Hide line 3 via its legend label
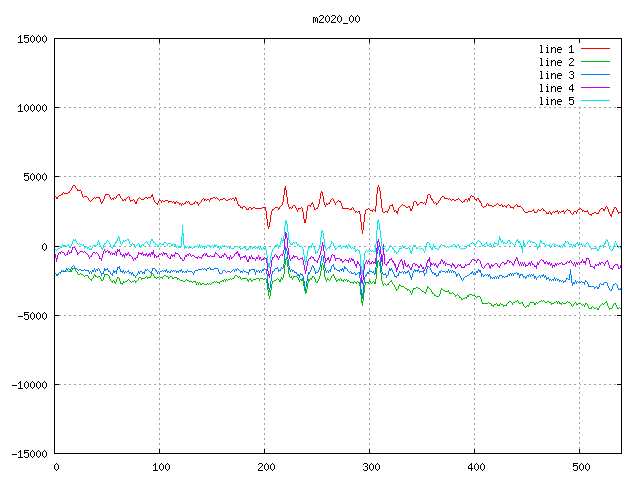The width and height of the screenshot is (640, 480). [x=556, y=75]
